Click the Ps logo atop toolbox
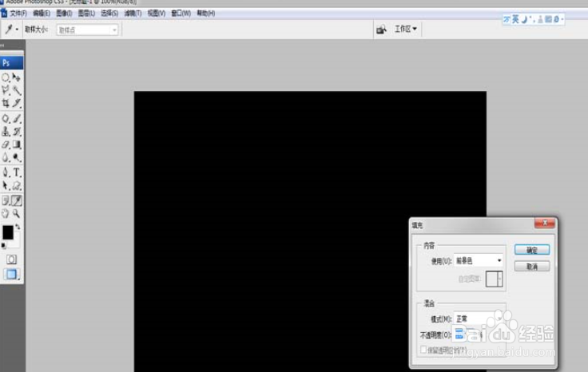The width and height of the screenshot is (588, 372). [x=12, y=63]
